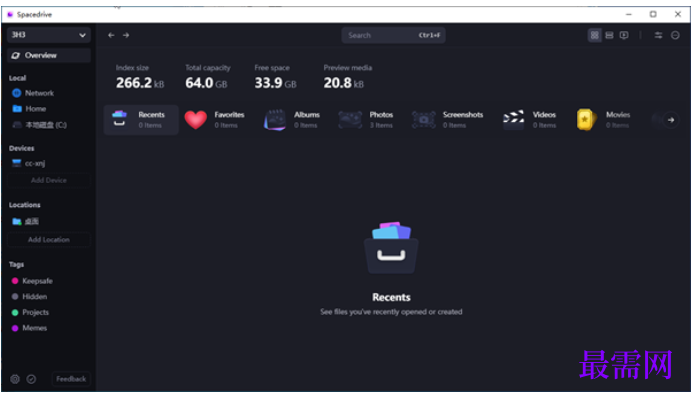Image resolution: width=691 pixels, height=396 pixels.
Task: Switch to grid view
Action: tap(594, 35)
